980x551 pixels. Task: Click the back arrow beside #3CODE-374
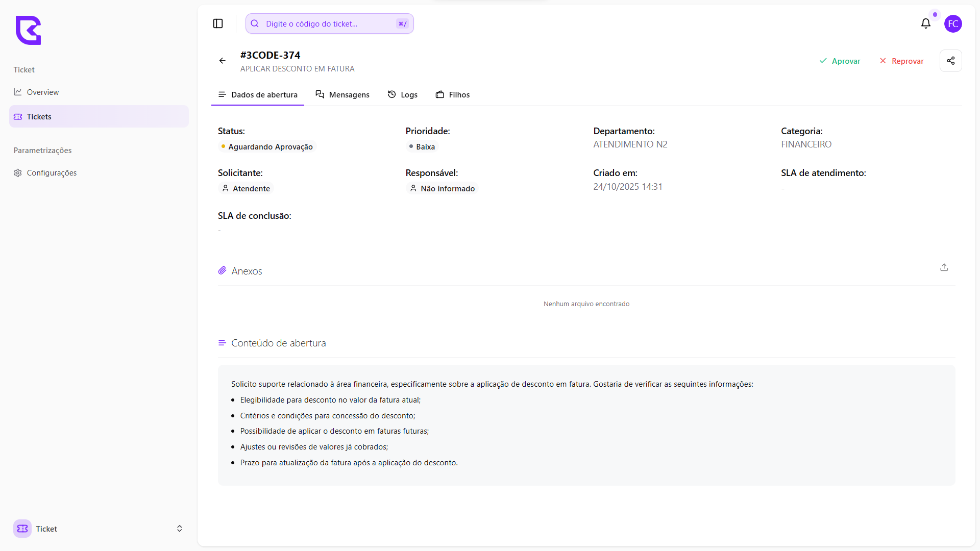[223, 61]
